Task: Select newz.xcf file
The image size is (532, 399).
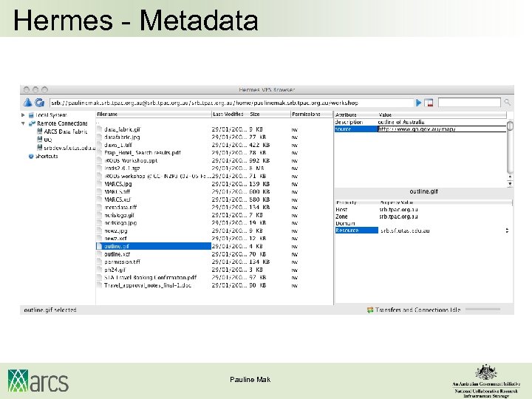Action: 115,239
